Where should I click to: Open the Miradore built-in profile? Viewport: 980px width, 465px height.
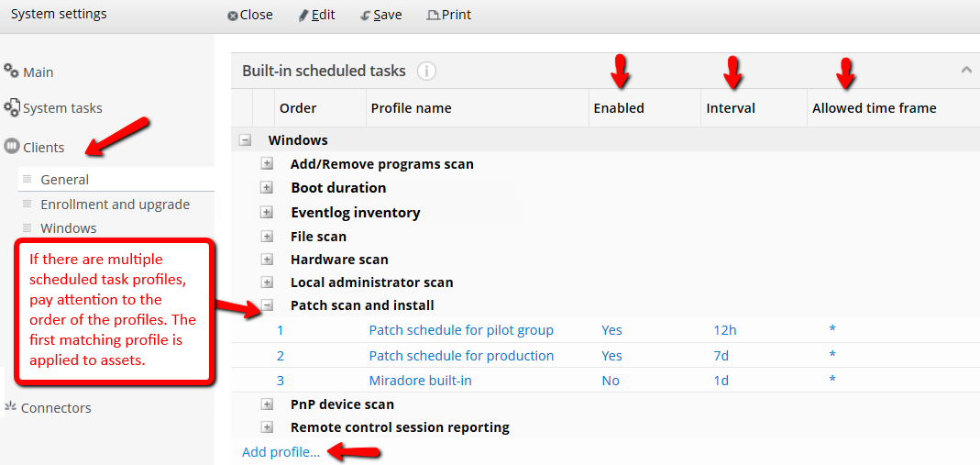(x=420, y=380)
